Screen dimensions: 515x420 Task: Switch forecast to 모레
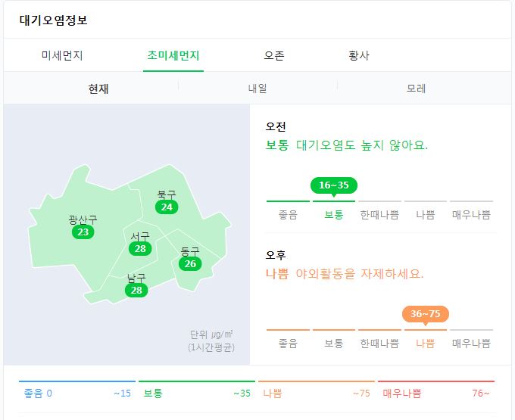[x=416, y=89]
